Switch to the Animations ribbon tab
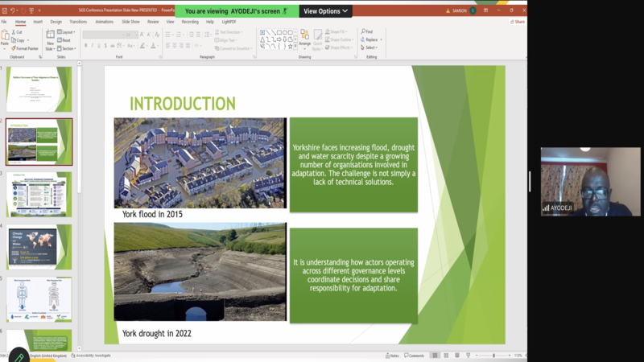The height and width of the screenshot is (362, 644). click(x=105, y=22)
